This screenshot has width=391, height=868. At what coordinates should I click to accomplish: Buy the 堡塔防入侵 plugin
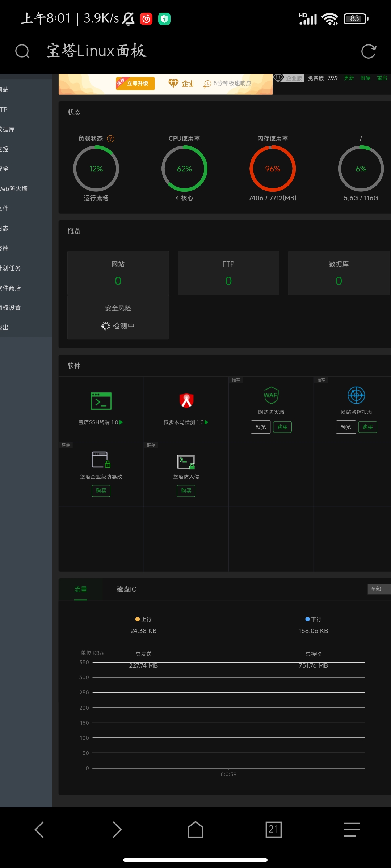(186, 491)
